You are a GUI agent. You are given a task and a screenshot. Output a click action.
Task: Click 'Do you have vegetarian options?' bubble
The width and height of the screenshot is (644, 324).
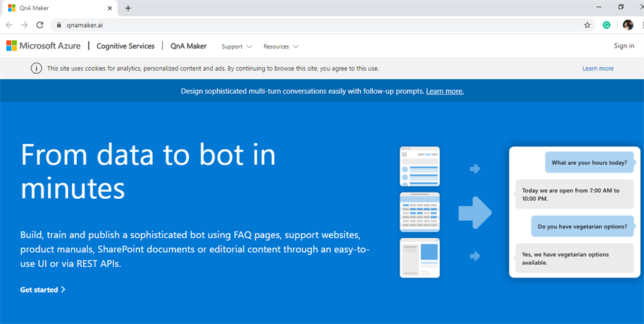pyautogui.click(x=582, y=226)
